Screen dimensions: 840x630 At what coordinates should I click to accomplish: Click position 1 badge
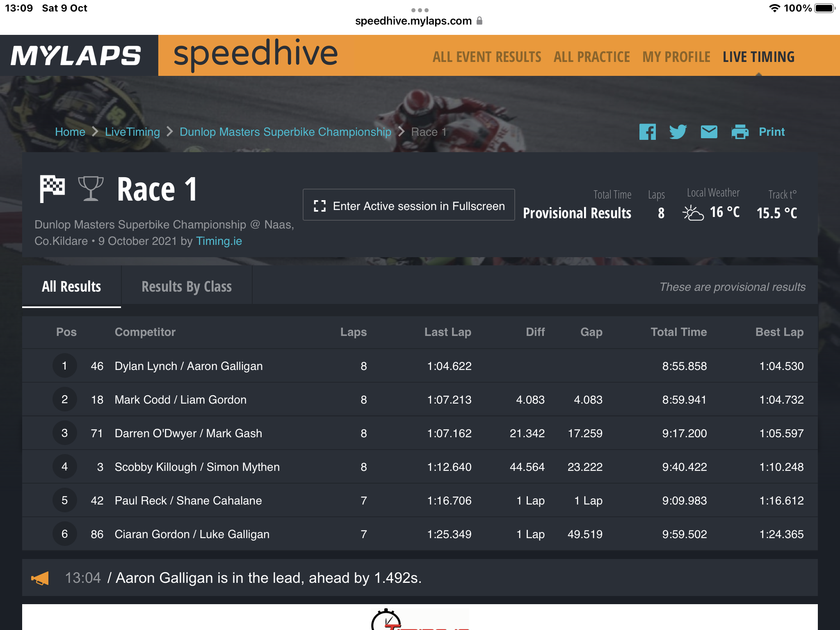coord(64,365)
